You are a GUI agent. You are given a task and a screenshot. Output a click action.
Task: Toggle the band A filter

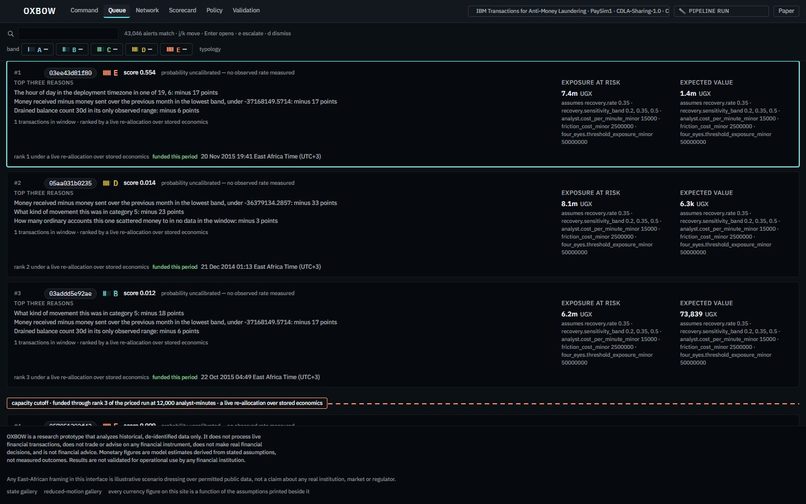(38, 49)
